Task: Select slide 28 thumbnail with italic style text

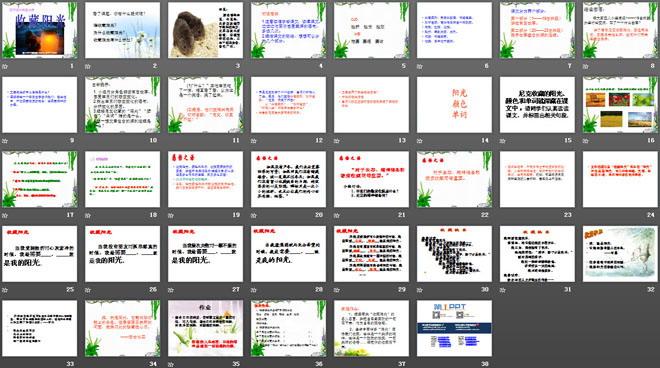Action: (x=288, y=253)
